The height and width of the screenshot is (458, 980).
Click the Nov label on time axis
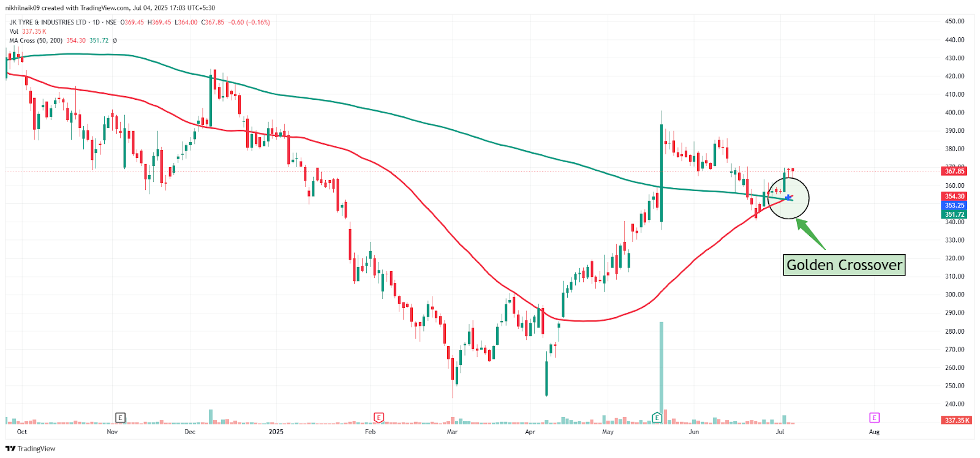(x=112, y=432)
